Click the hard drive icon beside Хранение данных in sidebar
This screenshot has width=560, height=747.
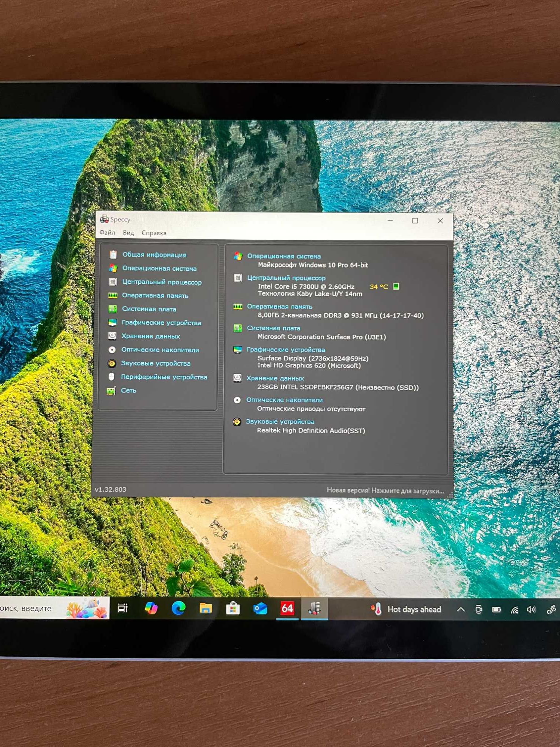[112, 336]
